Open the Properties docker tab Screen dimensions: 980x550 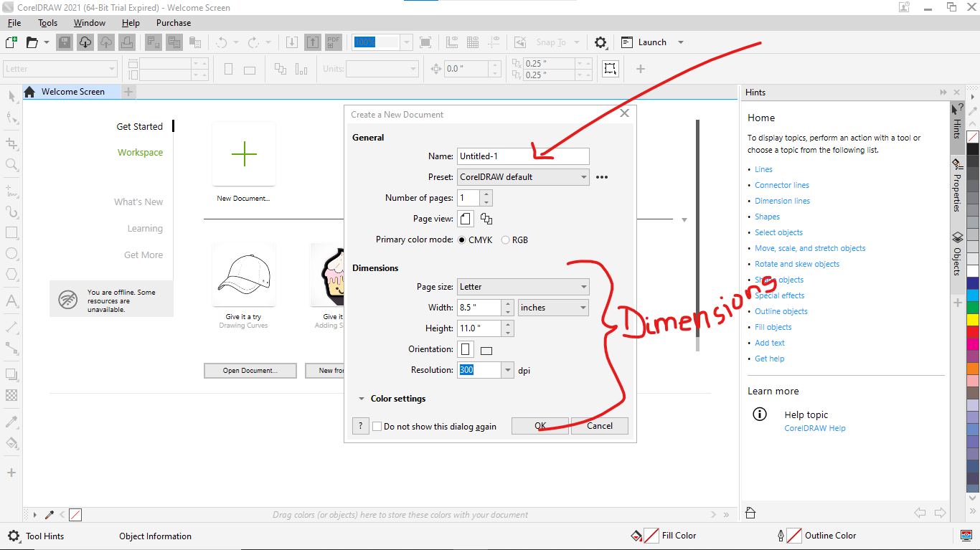[x=957, y=185]
